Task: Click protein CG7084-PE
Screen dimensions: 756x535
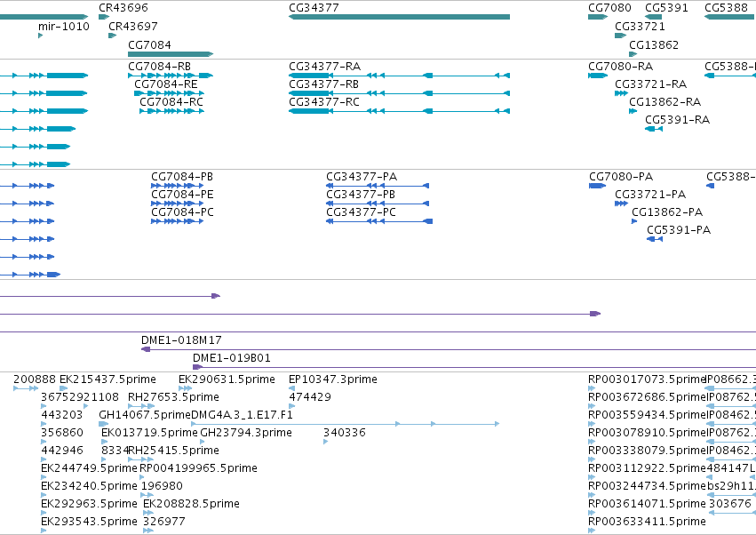Action: coord(178,204)
